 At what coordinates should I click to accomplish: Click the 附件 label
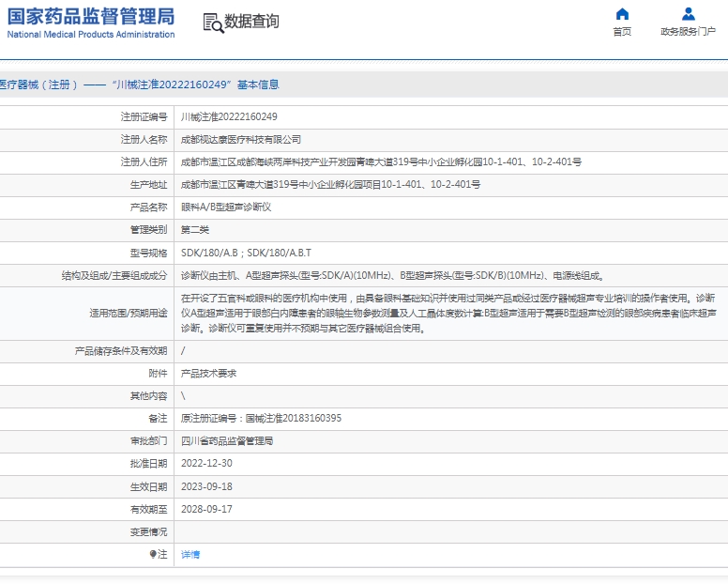pos(158,373)
